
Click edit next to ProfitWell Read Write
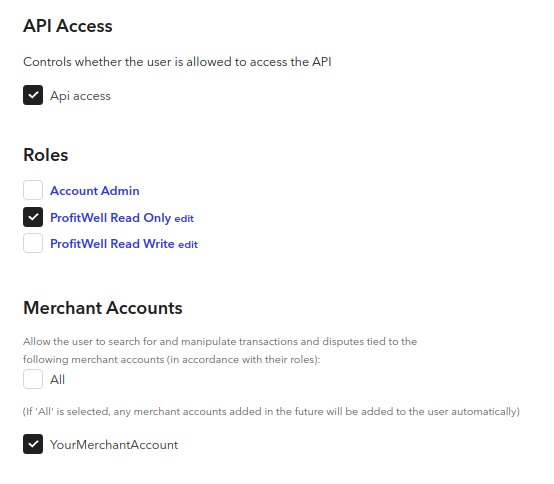pyautogui.click(x=188, y=244)
